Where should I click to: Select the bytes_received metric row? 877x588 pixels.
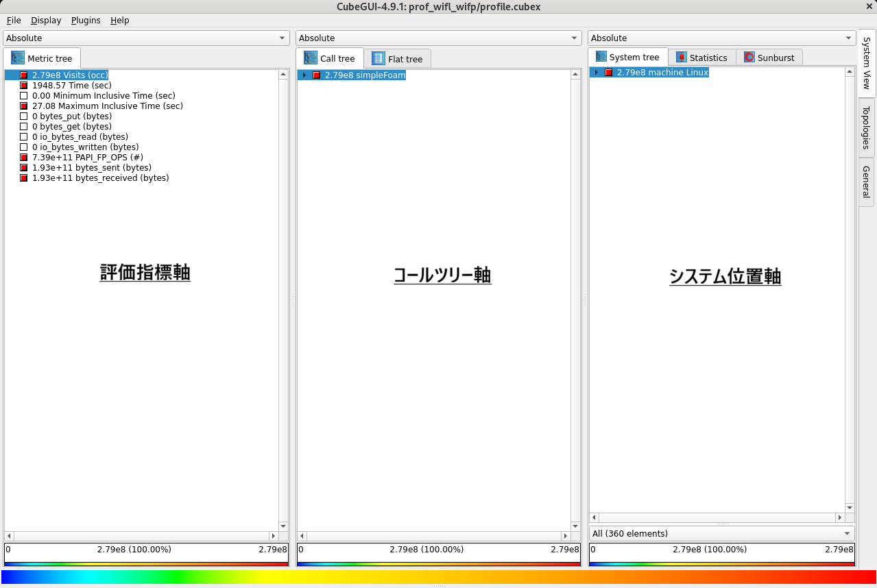pos(100,178)
